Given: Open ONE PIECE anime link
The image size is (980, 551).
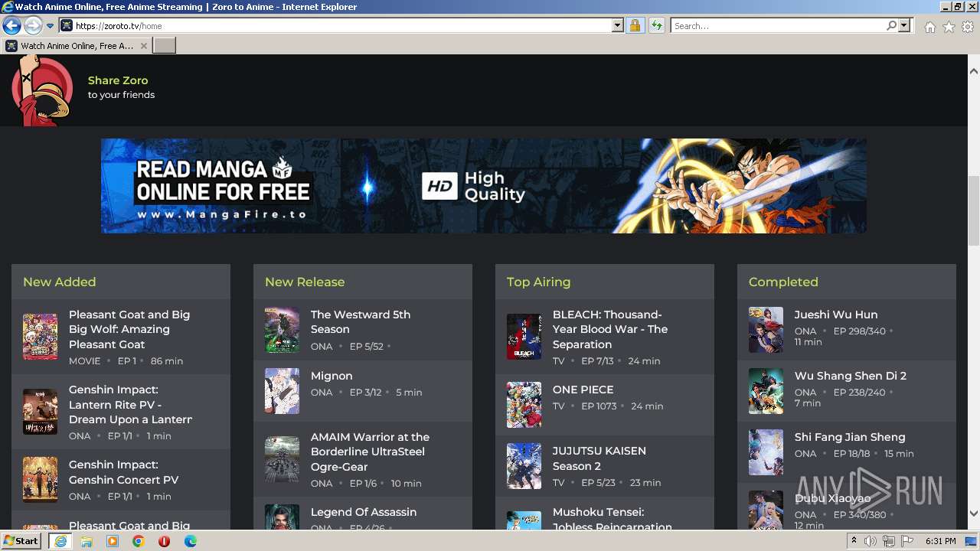Looking at the screenshot, I should click(x=583, y=390).
